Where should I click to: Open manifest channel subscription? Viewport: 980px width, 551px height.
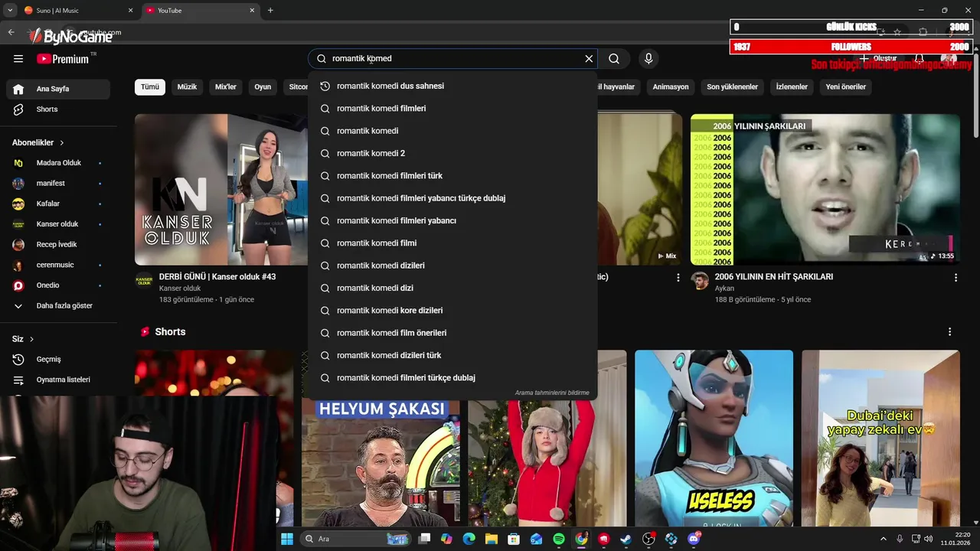click(58, 184)
